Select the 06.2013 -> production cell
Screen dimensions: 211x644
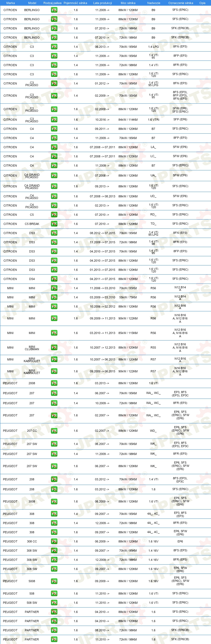(102, 47)
